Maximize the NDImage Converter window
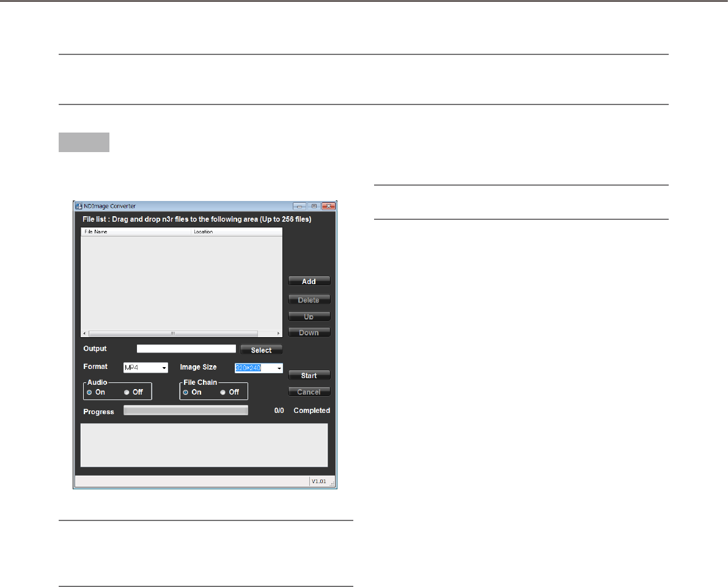Image resolution: width=728 pixels, height=587 pixels. point(314,206)
